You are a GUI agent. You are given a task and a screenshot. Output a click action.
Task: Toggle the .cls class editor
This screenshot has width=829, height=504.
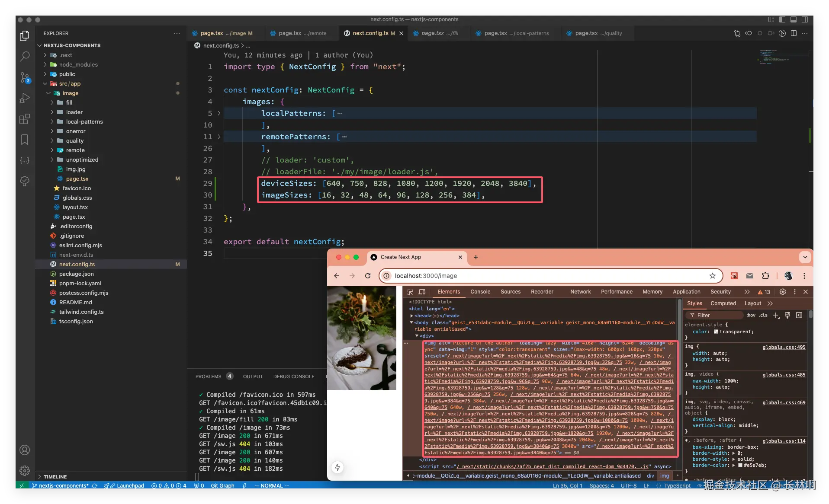pos(763,315)
